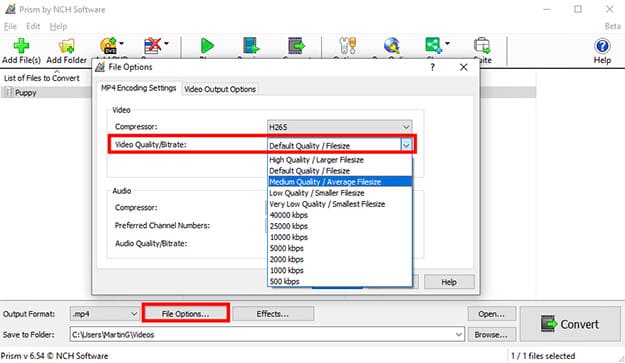This screenshot has width=625, height=363.
Task: Click the Options tools icon
Action: [x=348, y=46]
